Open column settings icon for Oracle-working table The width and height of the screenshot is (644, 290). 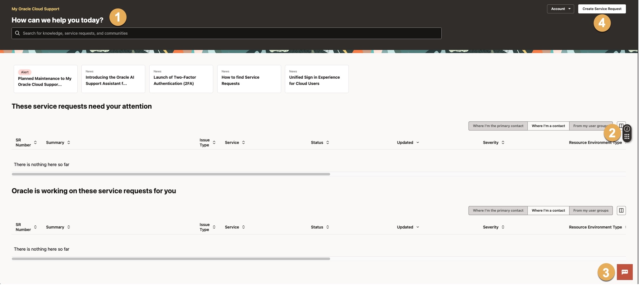(x=621, y=210)
